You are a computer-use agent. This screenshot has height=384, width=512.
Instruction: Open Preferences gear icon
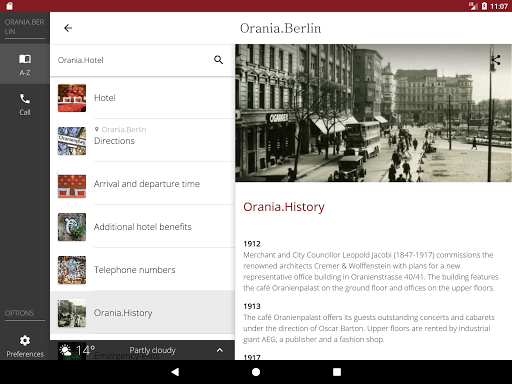coord(25,340)
